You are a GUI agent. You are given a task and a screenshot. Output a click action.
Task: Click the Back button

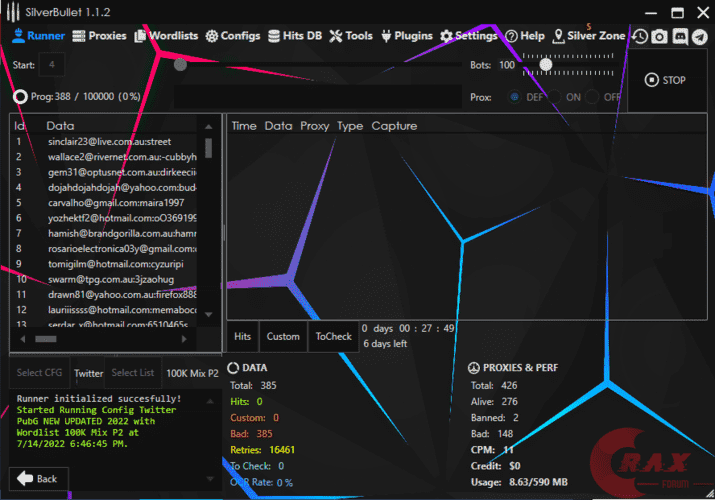39,479
